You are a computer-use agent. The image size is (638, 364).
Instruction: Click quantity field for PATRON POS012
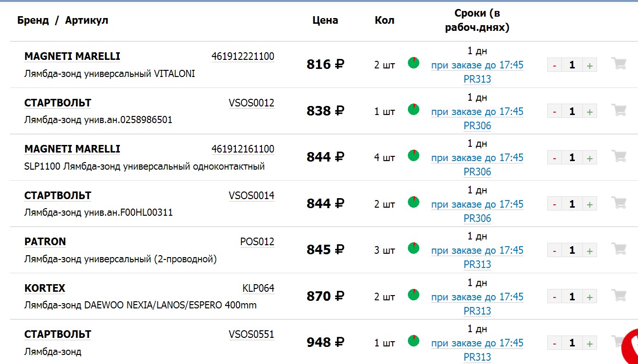click(x=572, y=250)
